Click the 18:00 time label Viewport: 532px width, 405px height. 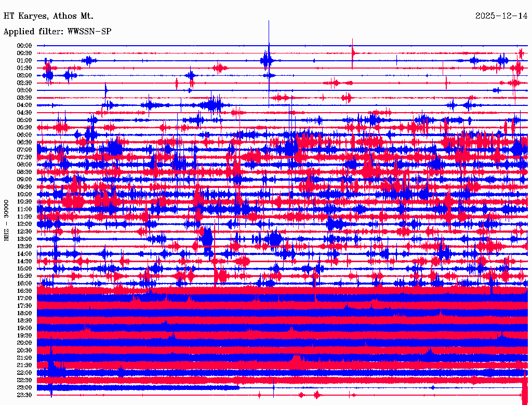24,313
